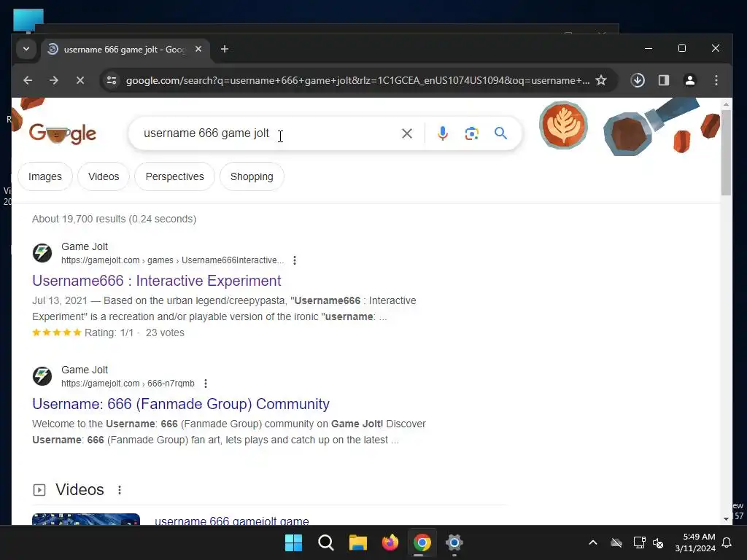747x560 pixels.
Task: Click 'Rating: 1/1 · 23 votes' text
Action: 134,332
